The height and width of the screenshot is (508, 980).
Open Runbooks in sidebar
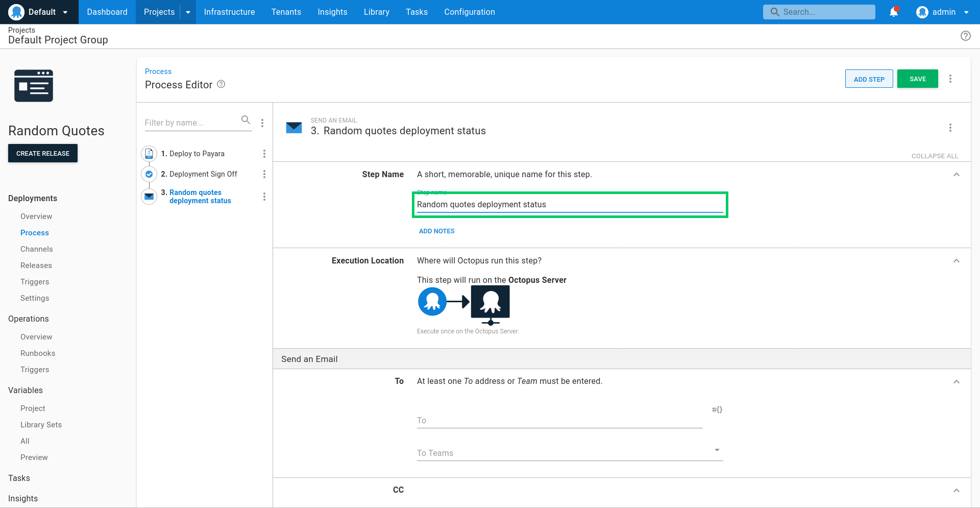[38, 353]
